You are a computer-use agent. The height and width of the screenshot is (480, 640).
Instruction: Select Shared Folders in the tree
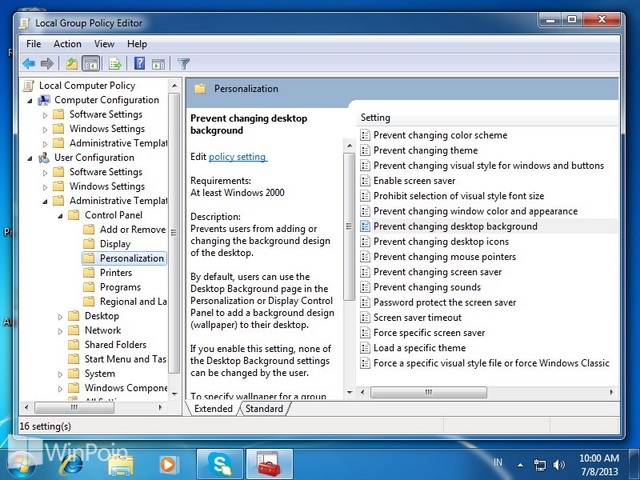115,345
